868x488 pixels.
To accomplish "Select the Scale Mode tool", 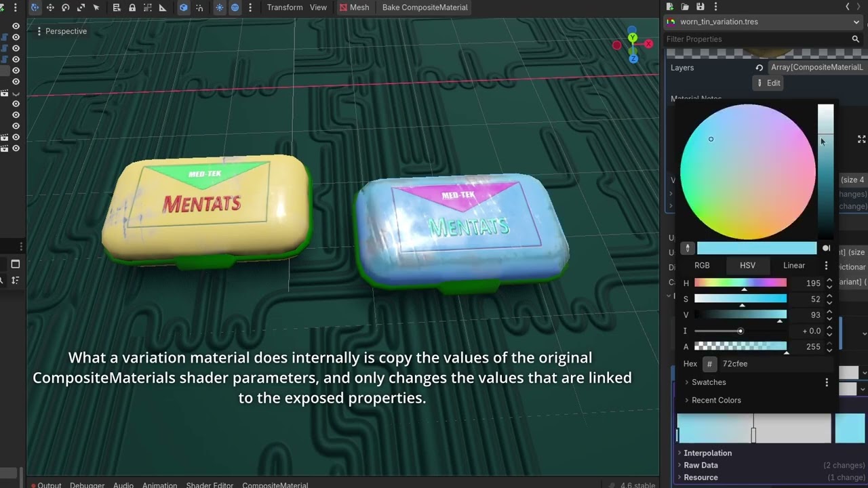I will pyautogui.click(x=81, y=7).
